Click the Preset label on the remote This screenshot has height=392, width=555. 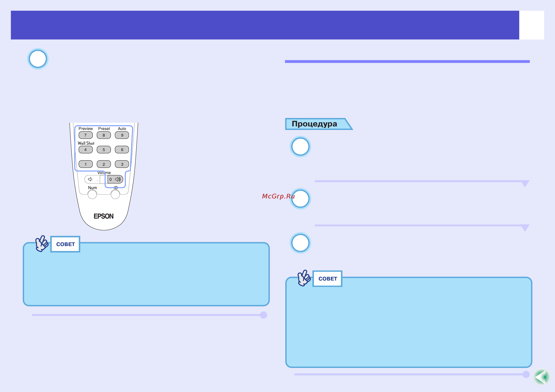104,129
